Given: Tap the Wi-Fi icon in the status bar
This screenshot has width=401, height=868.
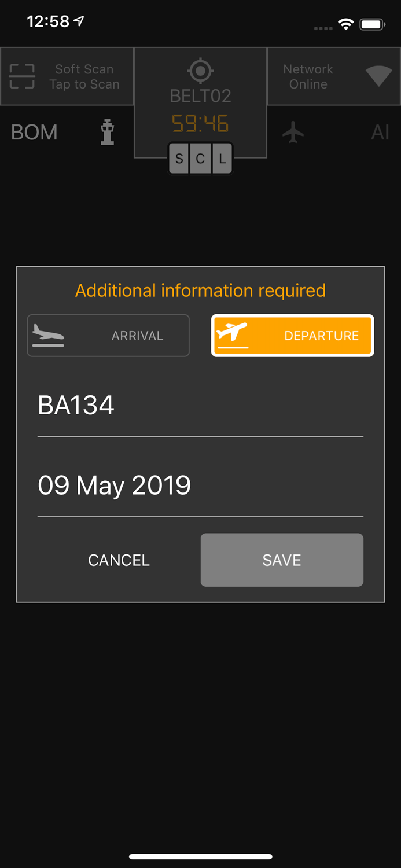Looking at the screenshot, I should (x=345, y=23).
